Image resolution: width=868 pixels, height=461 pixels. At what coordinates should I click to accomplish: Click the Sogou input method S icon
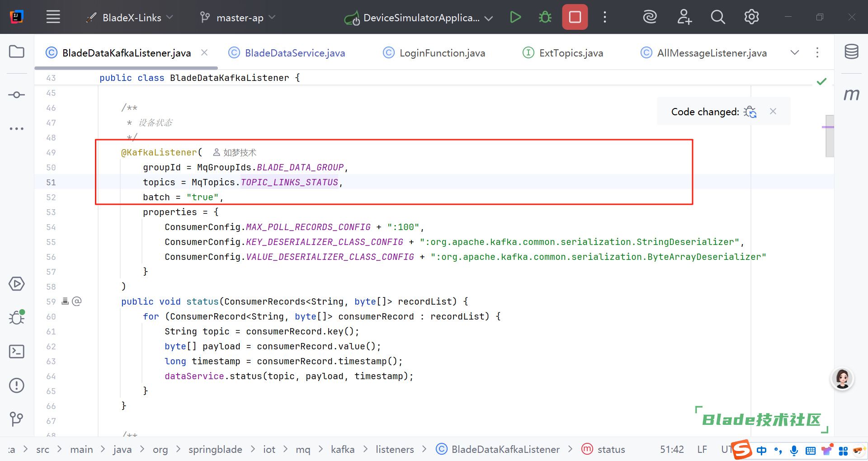[x=741, y=449]
